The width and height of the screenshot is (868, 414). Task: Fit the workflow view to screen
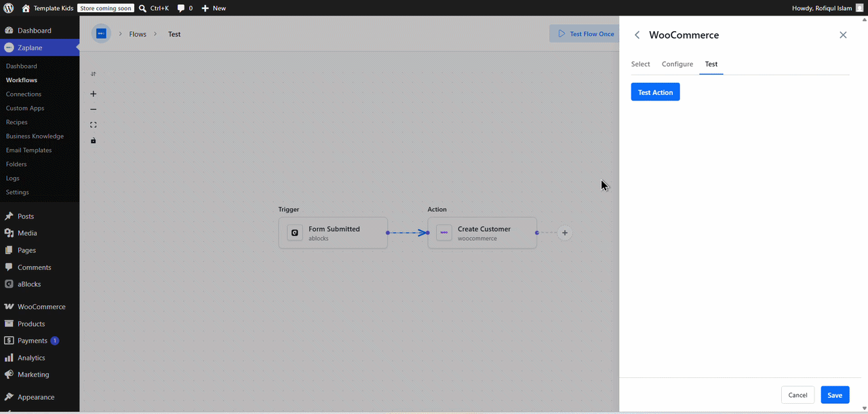click(x=94, y=125)
